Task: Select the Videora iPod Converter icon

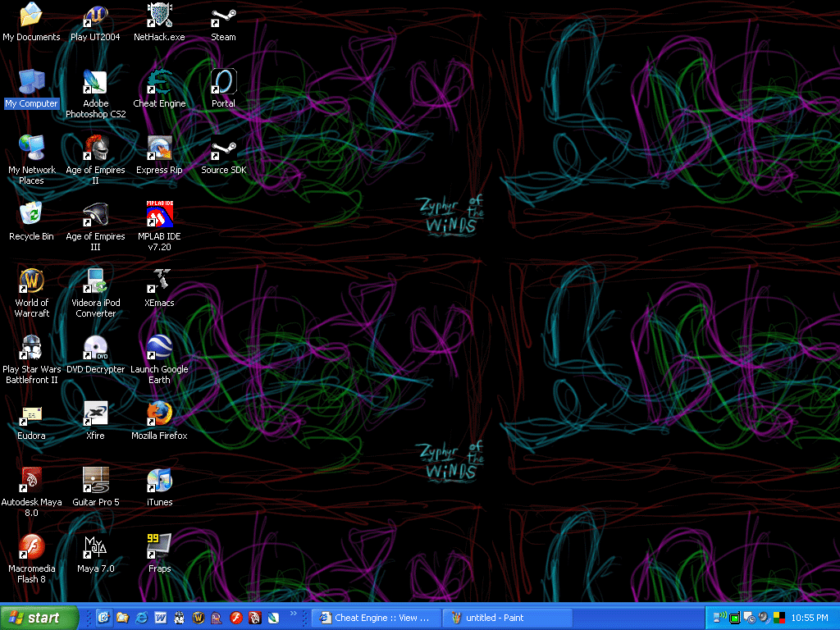Action: click(x=95, y=293)
